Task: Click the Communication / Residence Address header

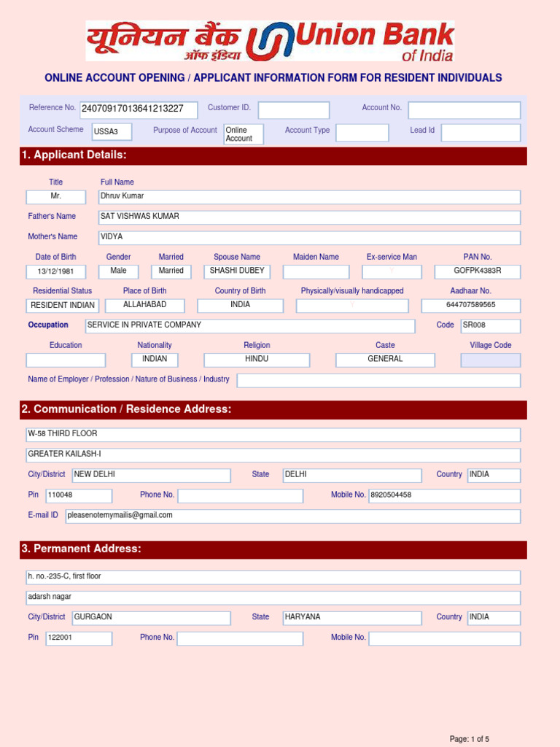Action: tap(273, 410)
